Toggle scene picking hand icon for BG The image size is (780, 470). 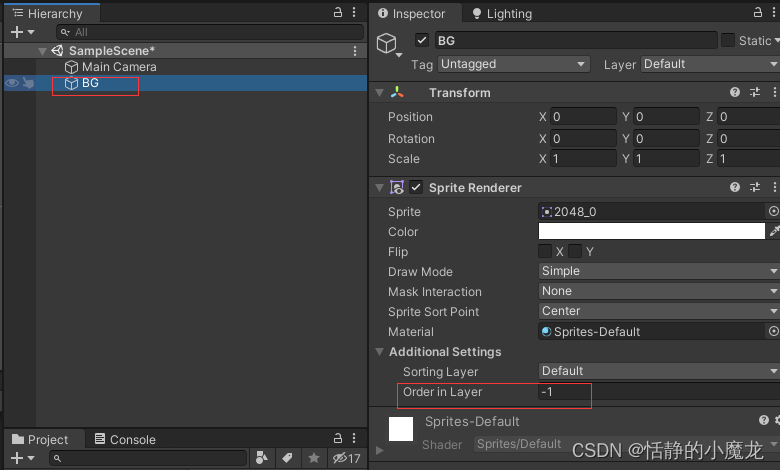(28, 83)
